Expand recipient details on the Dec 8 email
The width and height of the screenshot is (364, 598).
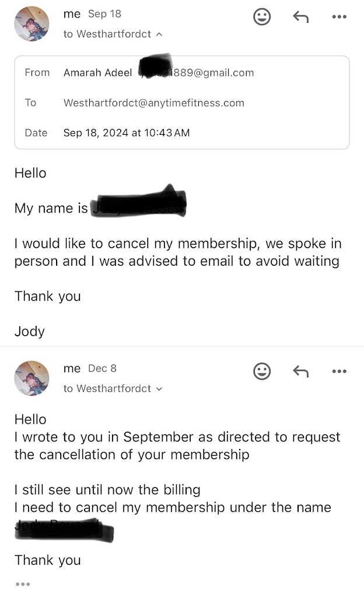coord(159,389)
